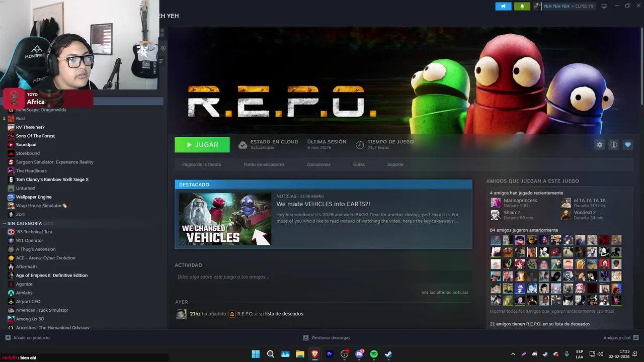Image resolution: width=644 pixels, height=362 pixels.
Task: Select A Thug's Ascension in library
Action: 36,249
